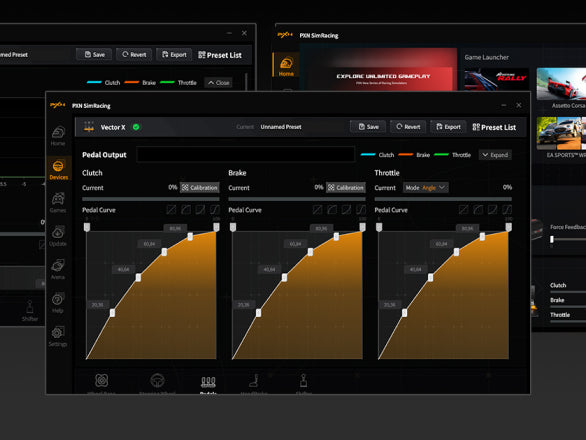
Task: Click the Throttle right deadzone marker
Action: pos(509,227)
